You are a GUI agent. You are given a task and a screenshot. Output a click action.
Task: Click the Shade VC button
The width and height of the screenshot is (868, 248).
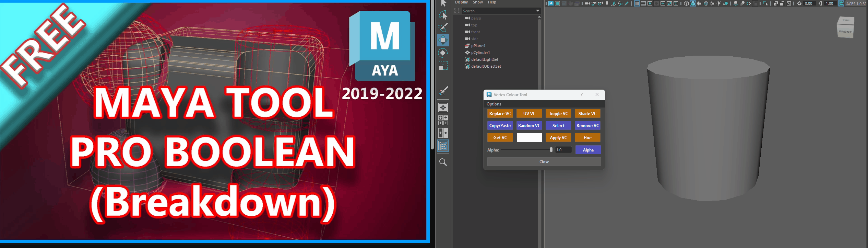click(587, 114)
